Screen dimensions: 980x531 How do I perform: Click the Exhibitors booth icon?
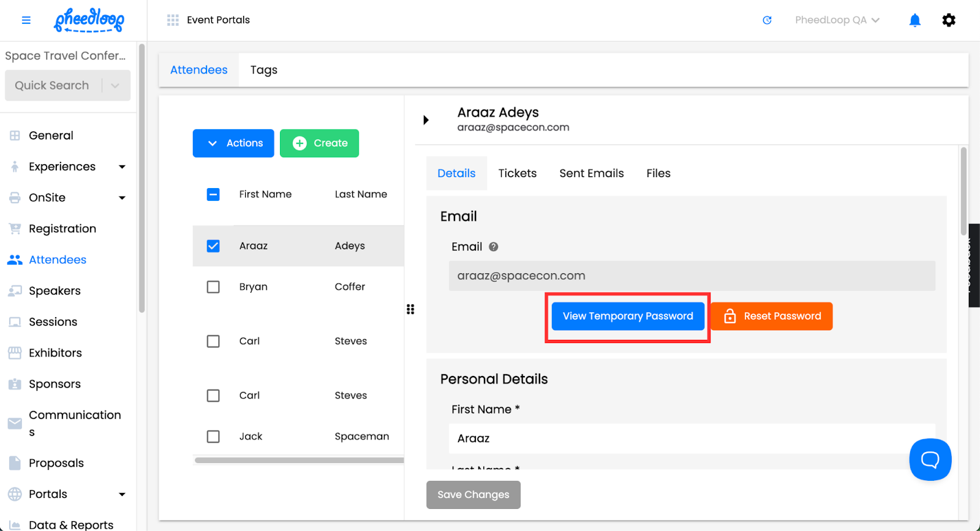(15, 353)
